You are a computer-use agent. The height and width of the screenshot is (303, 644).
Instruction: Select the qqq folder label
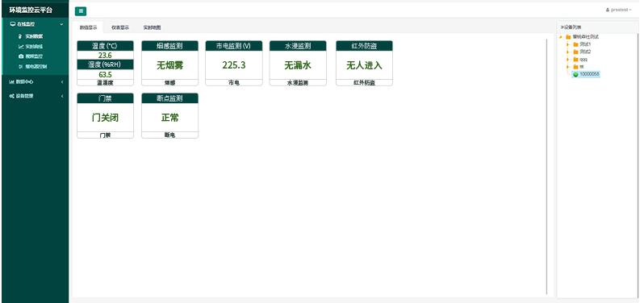(583, 59)
